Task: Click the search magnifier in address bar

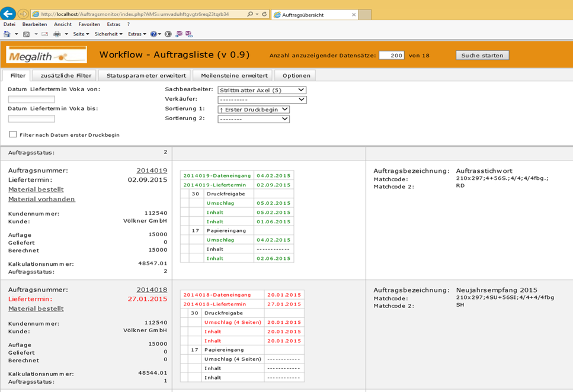Action: coord(250,14)
